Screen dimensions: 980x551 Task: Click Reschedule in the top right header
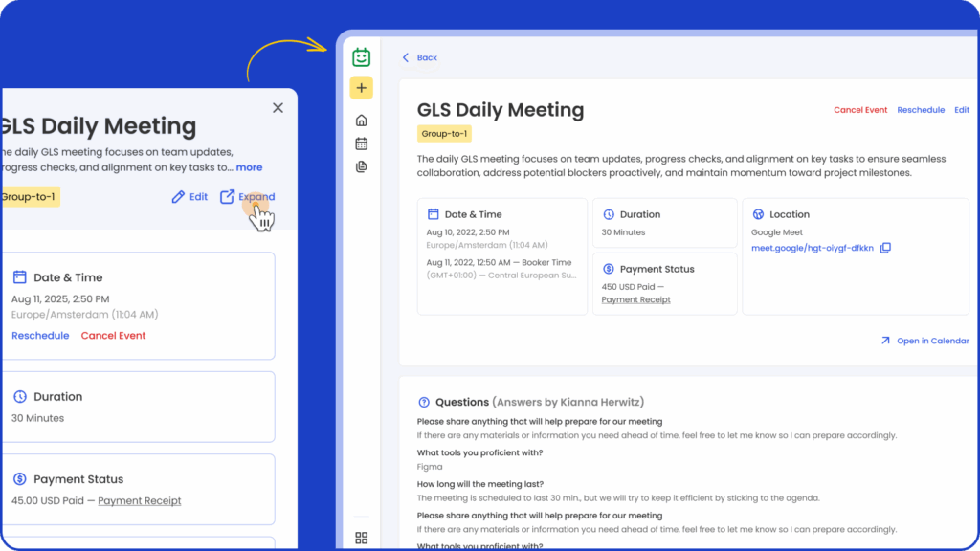(921, 110)
